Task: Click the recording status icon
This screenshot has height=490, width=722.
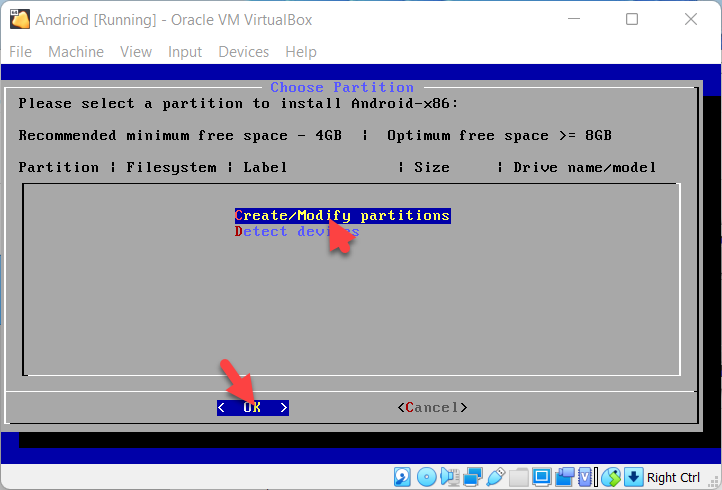Action: click(x=564, y=476)
